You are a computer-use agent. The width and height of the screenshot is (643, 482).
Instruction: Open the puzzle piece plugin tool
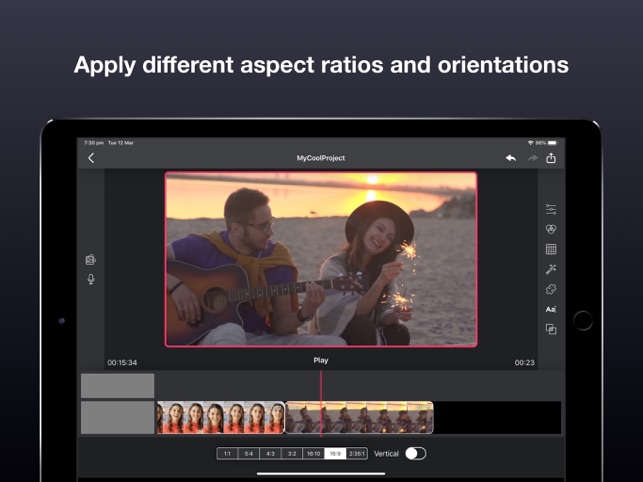click(x=551, y=289)
